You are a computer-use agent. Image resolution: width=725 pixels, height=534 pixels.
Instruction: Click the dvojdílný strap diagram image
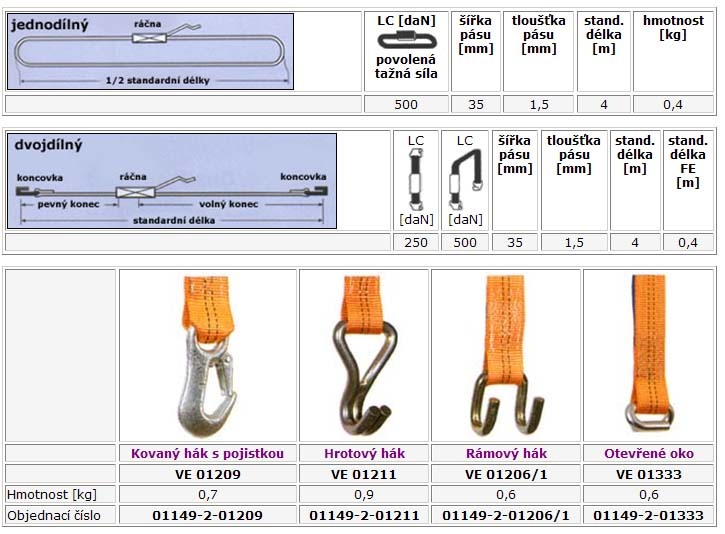(172, 181)
